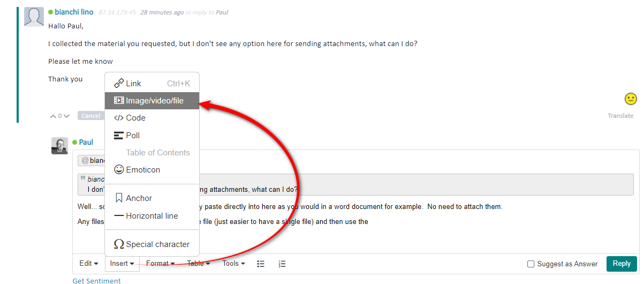The image size is (644, 284).
Task: Click Paul's profile photo
Action: (x=59, y=146)
